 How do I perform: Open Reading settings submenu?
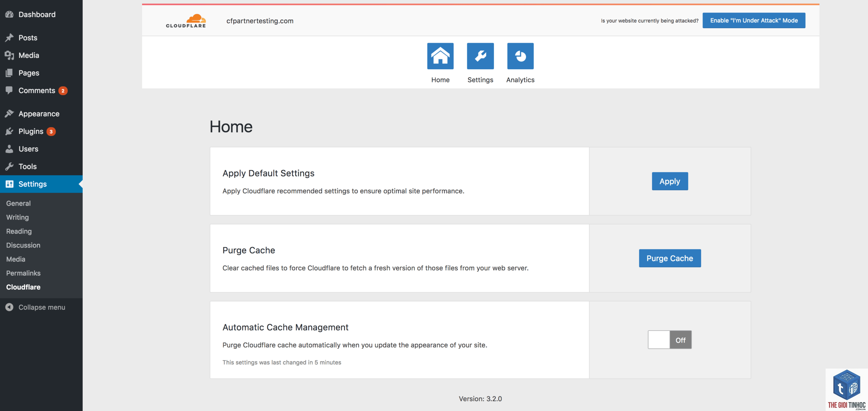click(x=19, y=231)
